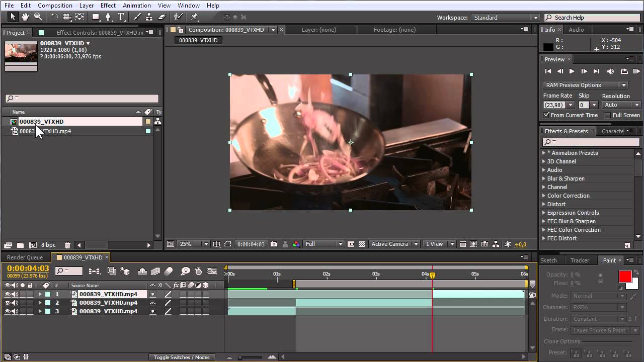Select the Hand tool in the toolbar

click(x=25, y=17)
